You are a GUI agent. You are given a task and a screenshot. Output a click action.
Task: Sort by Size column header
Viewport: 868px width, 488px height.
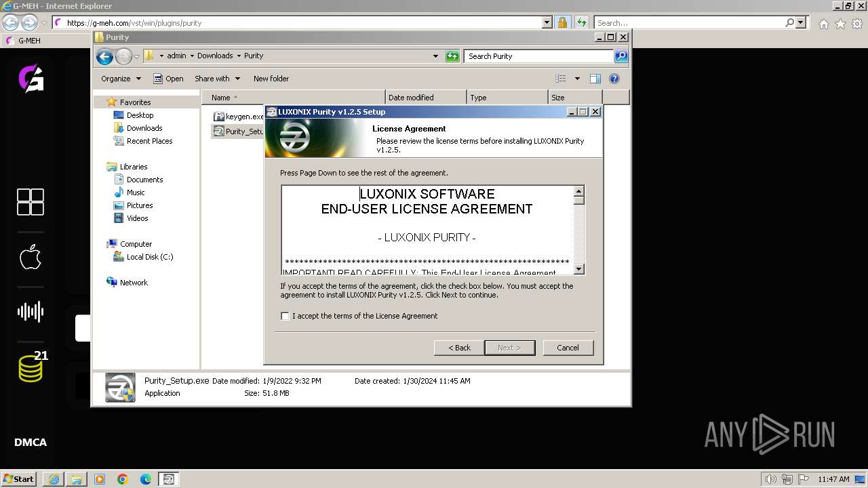coord(575,98)
